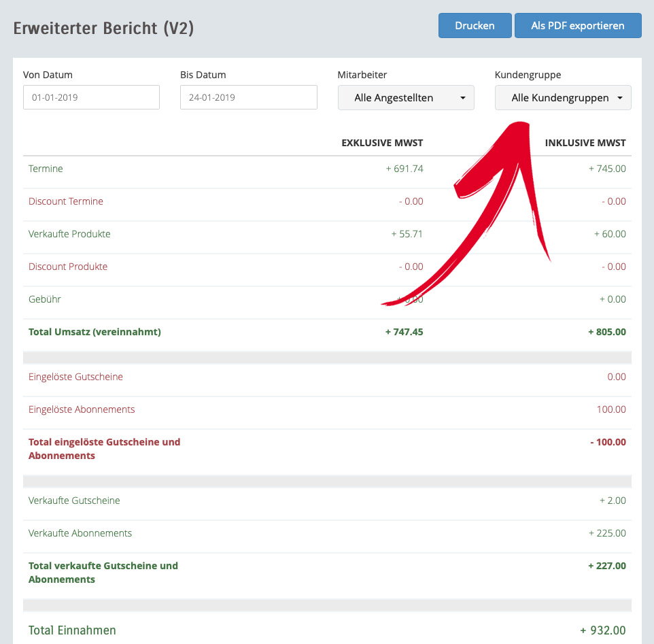Select the Termine row label
The height and width of the screenshot is (644, 654).
[x=46, y=169]
